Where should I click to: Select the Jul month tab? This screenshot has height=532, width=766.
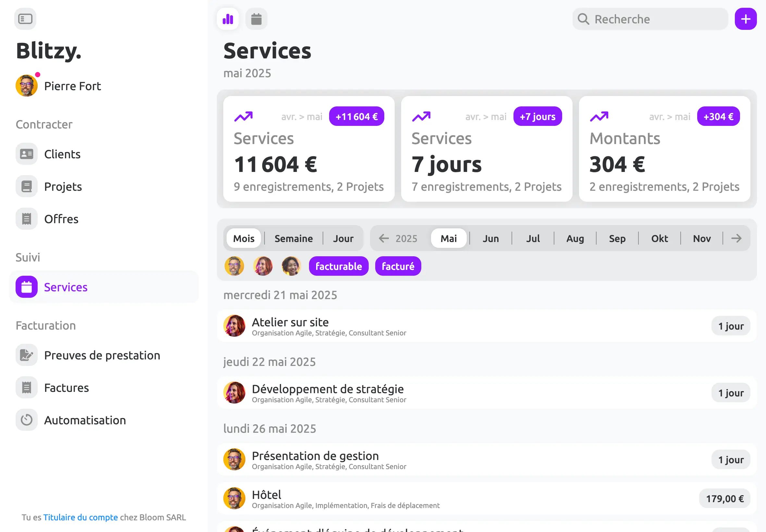pos(533,238)
